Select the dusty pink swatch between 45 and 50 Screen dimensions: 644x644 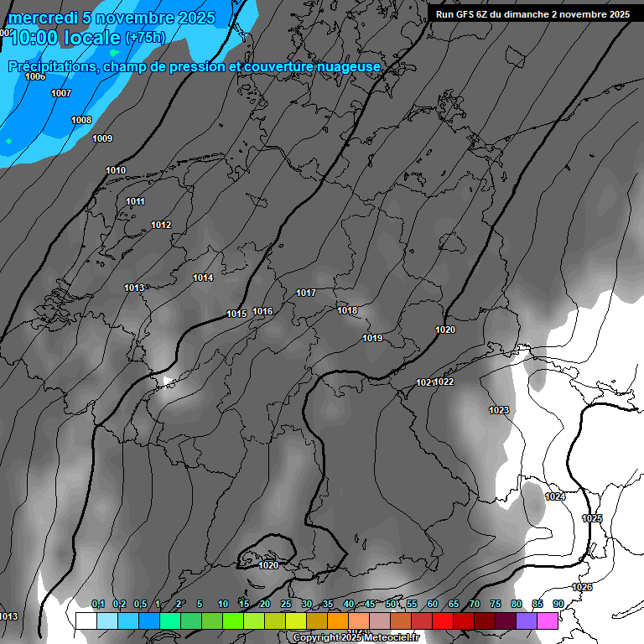(x=380, y=621)
